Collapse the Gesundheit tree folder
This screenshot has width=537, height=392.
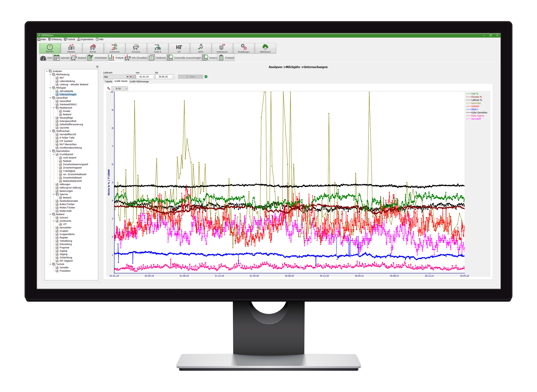tap(50, 98)
